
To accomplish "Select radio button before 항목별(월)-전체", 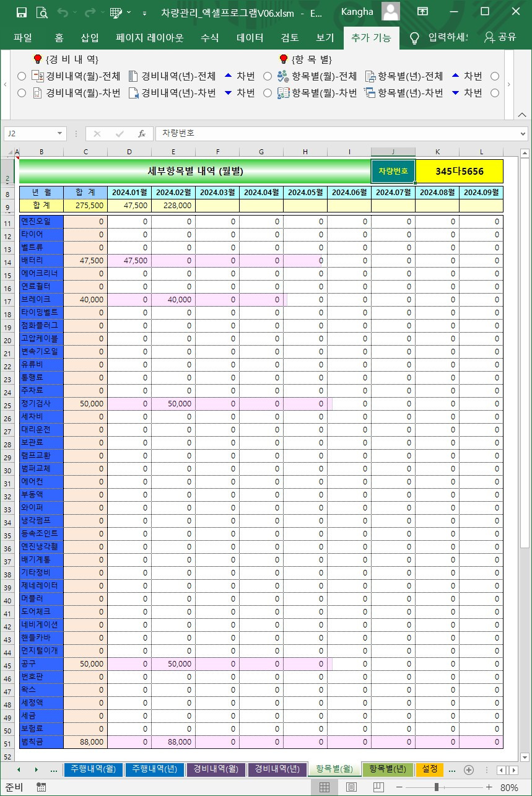I will (x=268, y=76).
